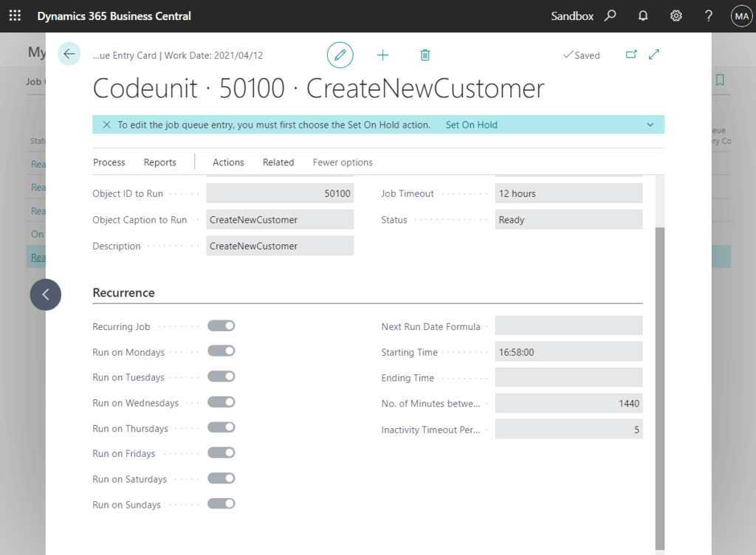Image resolution: width=756 pixels, height=555 pixels.
Task: Click the trash icon to delete the entry
Action: point(425,54)
